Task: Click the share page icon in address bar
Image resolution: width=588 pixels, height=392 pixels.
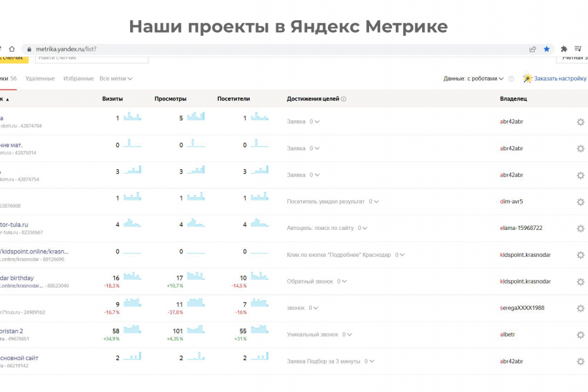Action: pos(532,49)
